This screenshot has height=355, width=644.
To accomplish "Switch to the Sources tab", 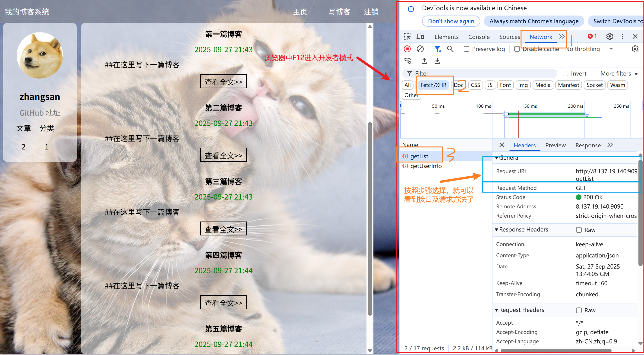I will click(509, 37).
